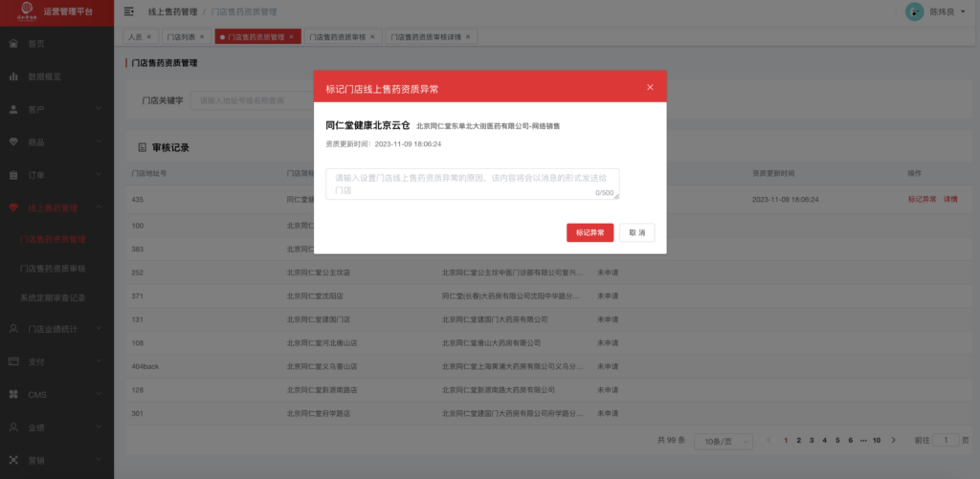This screenshot has height=479, width=980.
Task: Click the user avatar image
Action: click(914, 11)
